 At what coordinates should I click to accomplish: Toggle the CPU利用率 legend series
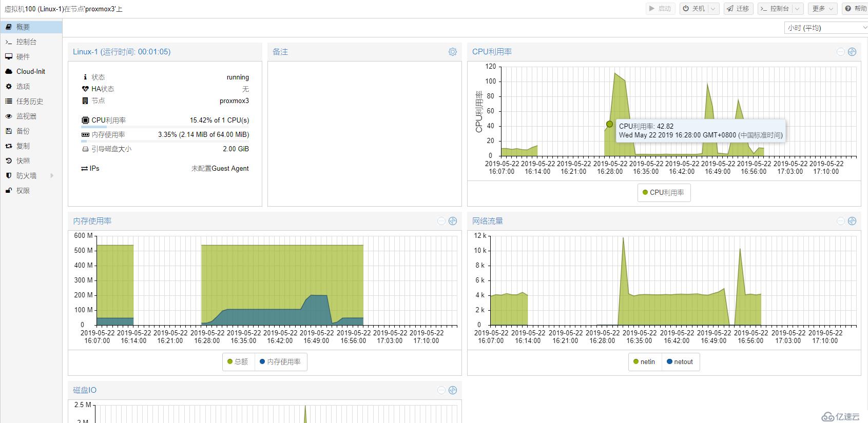pos(664,192)
